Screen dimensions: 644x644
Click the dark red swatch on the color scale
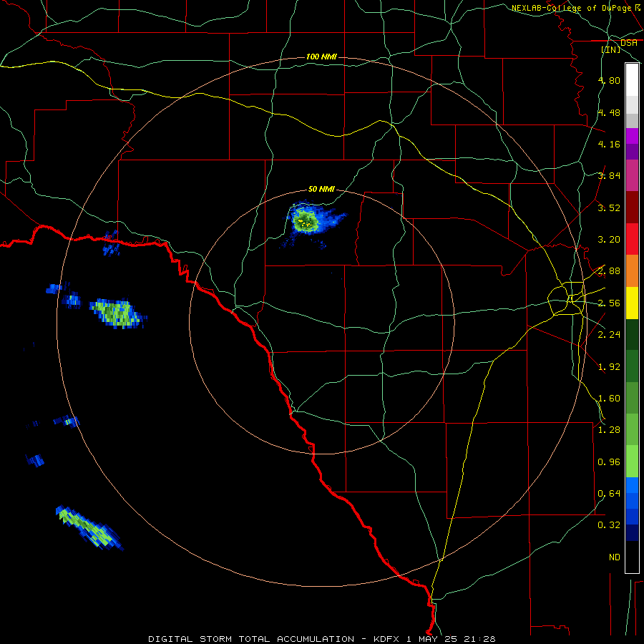point(632,208)
